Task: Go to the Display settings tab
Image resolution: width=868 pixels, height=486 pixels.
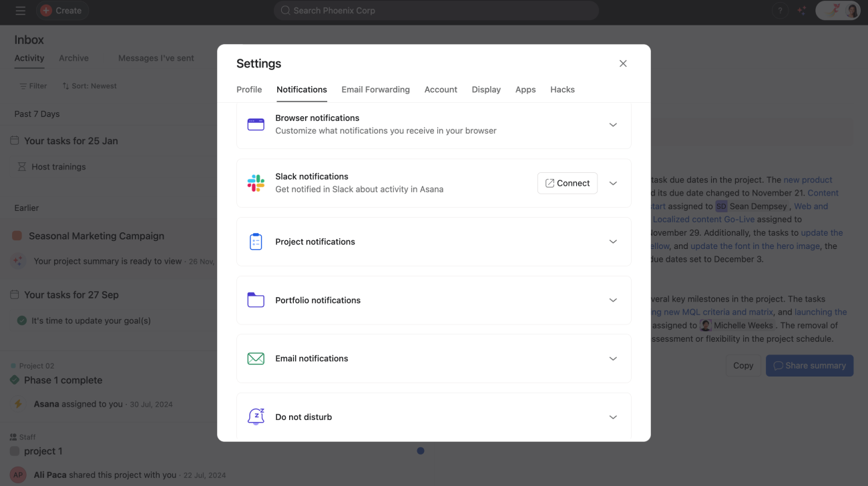Action: click(x=486, y=89)
